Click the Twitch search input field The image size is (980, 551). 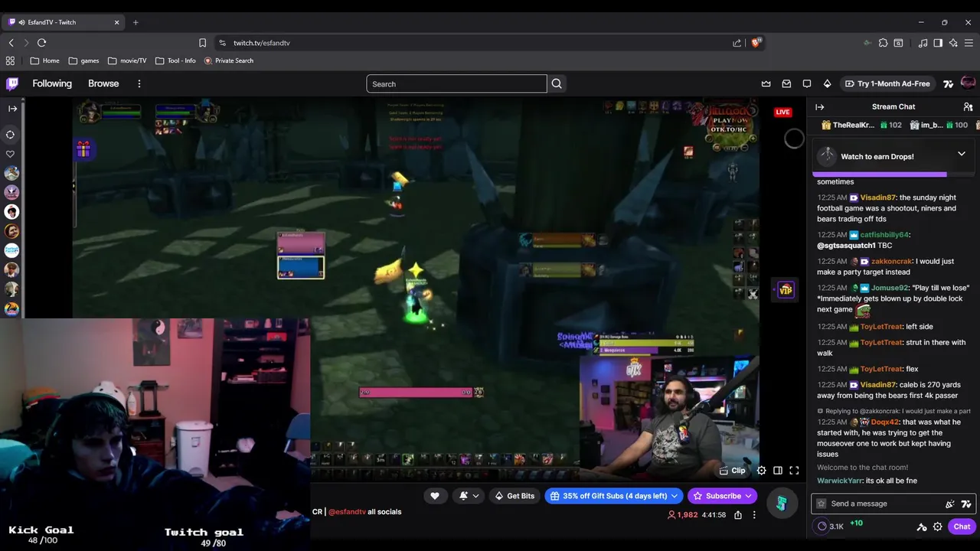point(456,84)
